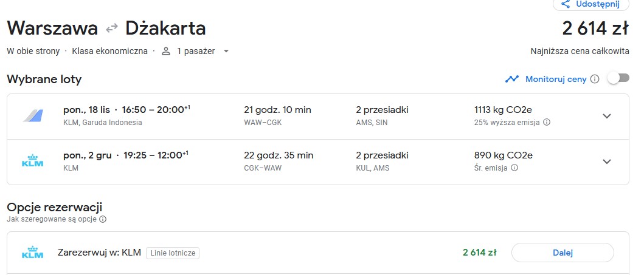Click the Monitoruj ceny link text
Image resolution: width=644 pixels, height=275 pixels.
coord(556,79)
